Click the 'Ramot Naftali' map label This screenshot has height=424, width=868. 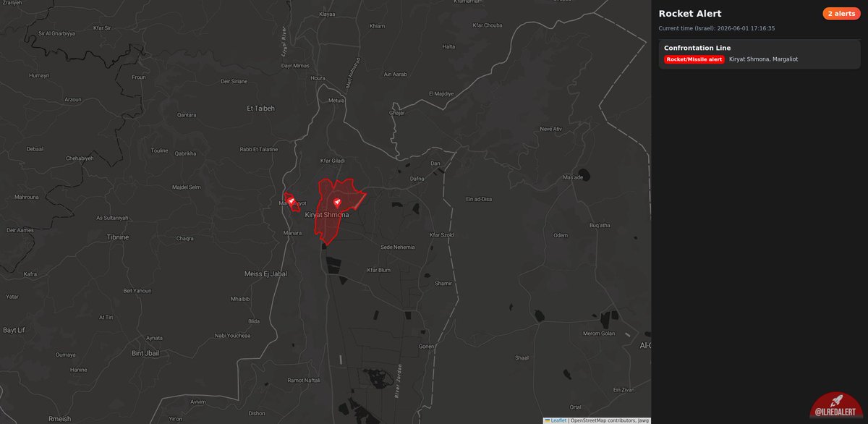304,381
